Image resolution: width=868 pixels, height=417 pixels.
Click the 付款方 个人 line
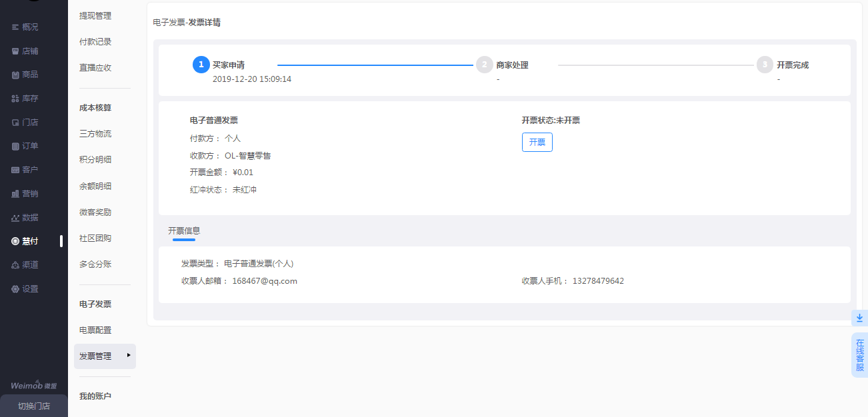215,139
